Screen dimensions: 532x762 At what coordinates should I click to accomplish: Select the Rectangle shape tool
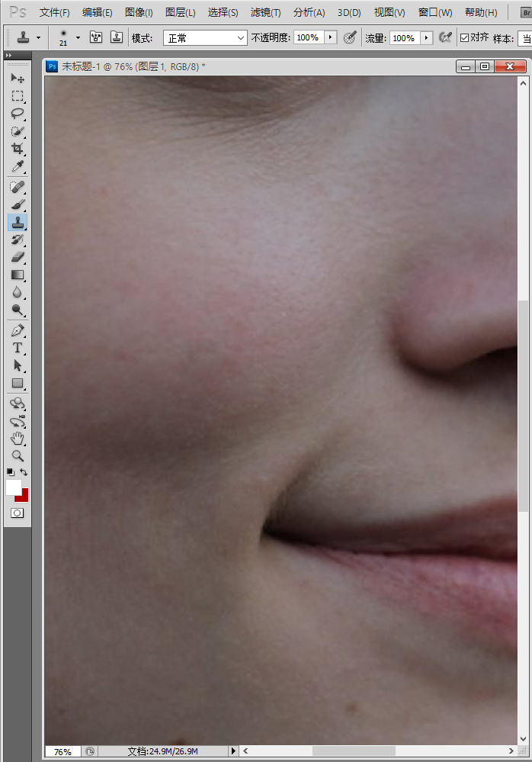pos(18,383)
